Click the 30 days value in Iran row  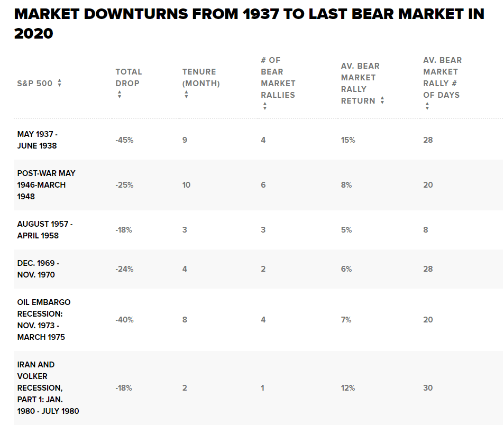coord(428,387)
